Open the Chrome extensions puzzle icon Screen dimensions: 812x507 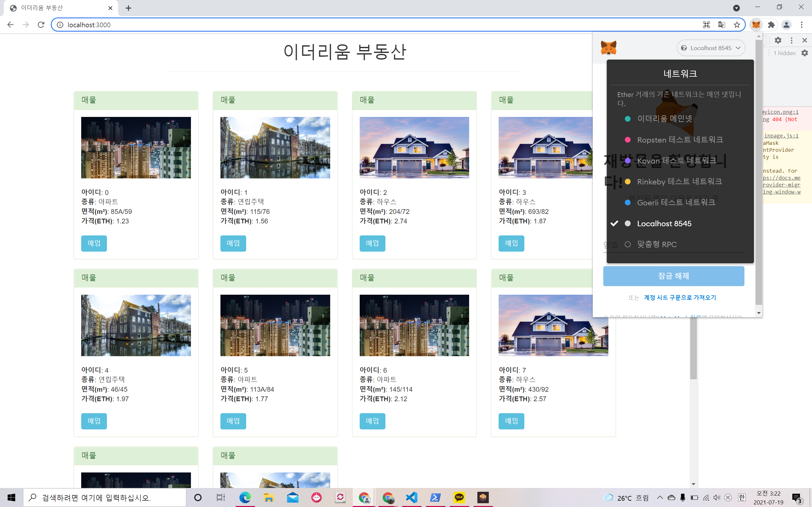click(771, 25)
